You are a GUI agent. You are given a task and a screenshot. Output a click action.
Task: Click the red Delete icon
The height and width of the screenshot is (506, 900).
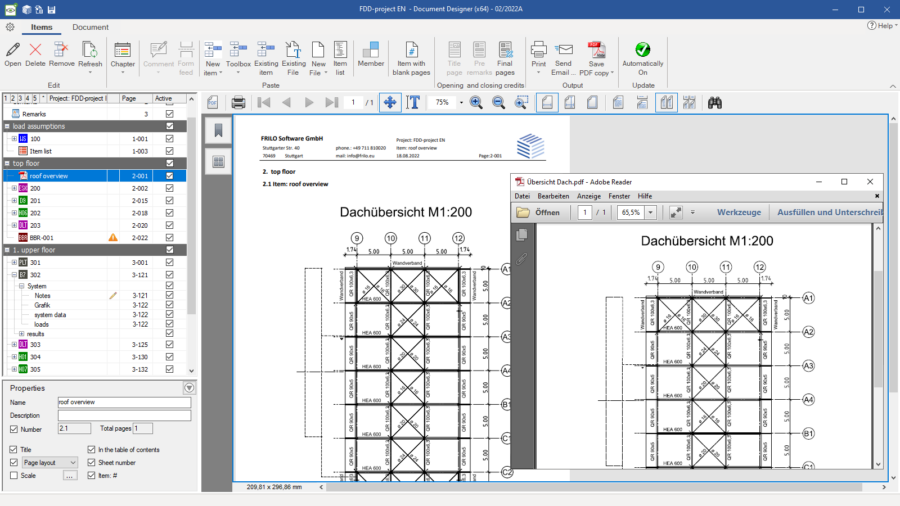[35, 50]
